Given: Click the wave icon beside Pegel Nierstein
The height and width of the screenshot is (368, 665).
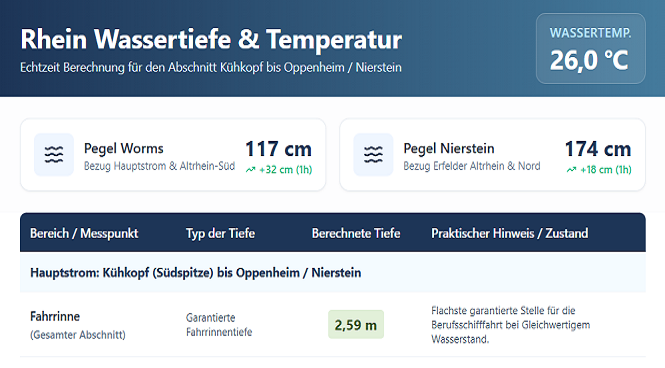Looking at the screenshot, I should click(x=373, y=155).
